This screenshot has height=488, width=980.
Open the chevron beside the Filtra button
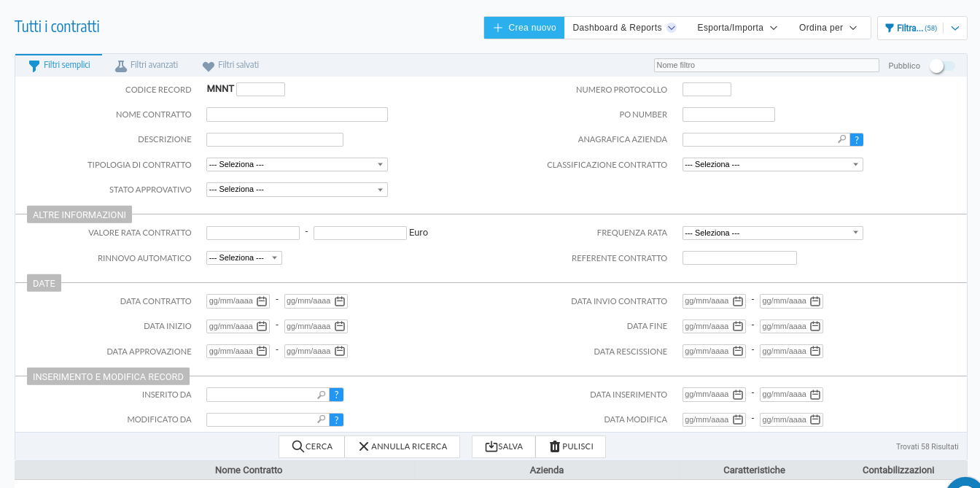pyautogui.click(x=955, y=27)
